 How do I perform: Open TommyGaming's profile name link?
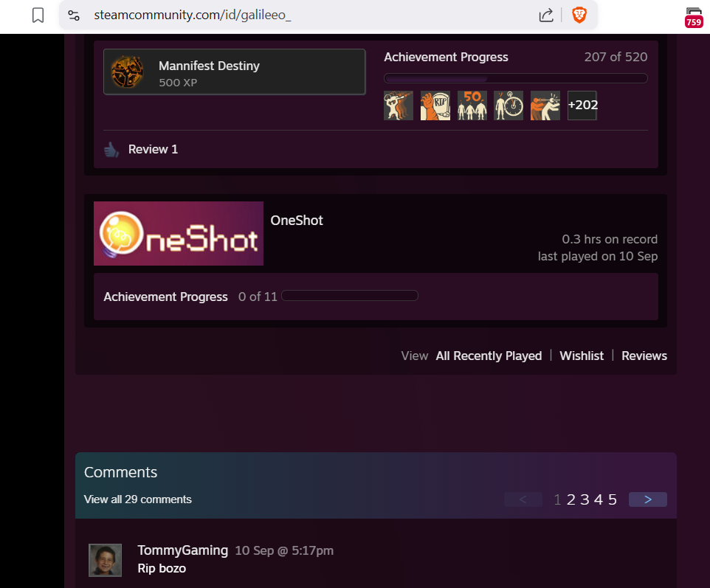coord(183,550)
